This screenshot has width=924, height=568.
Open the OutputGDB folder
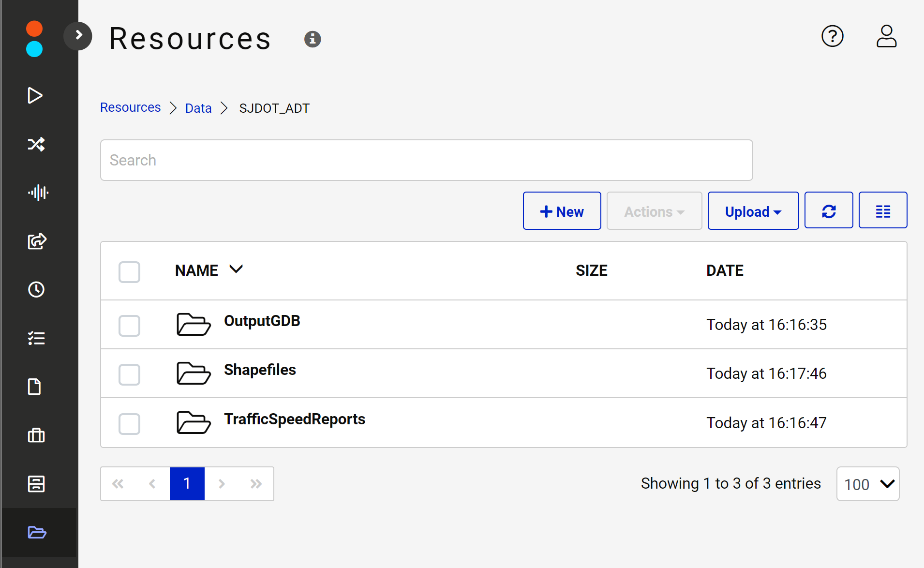click(x=262, y=321)
